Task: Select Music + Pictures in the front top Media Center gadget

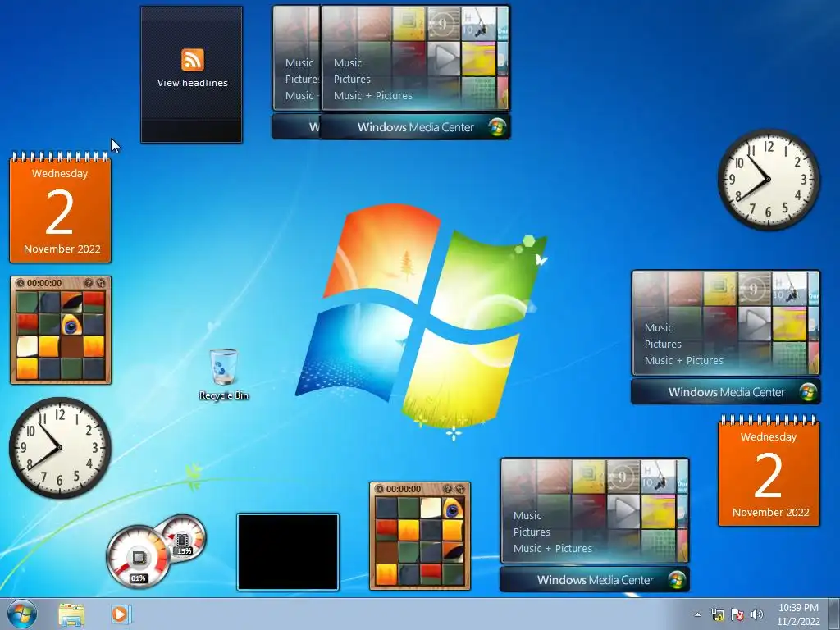Action: (x=373, y=96)
